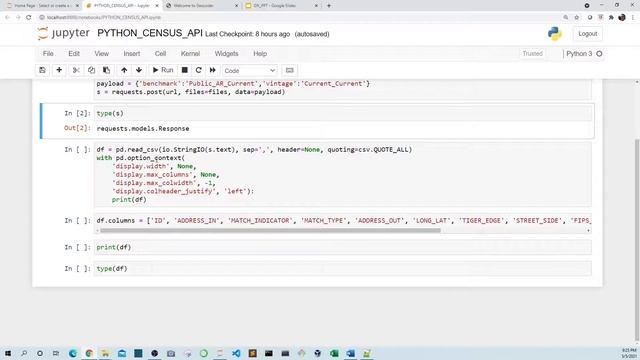The image size is (640, 360).
Task: Select the type(s) code cell
Action: pyautogui.click(x=343, y=113)
